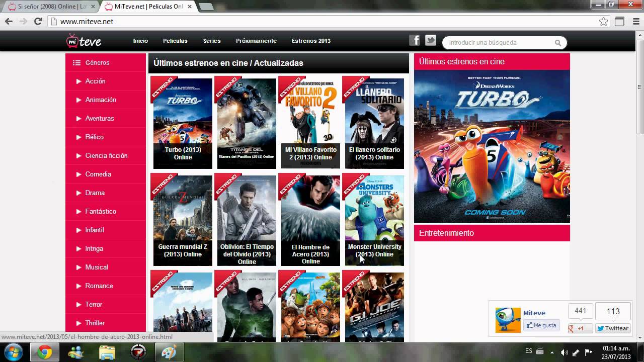Viewport: 644px width, 362px height.
Task: Click the Google +1 button
Action: 580,328
